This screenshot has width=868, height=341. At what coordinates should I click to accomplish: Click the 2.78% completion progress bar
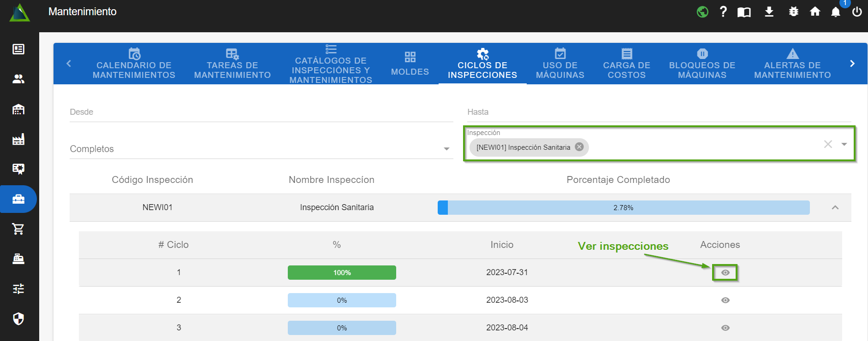623,207
